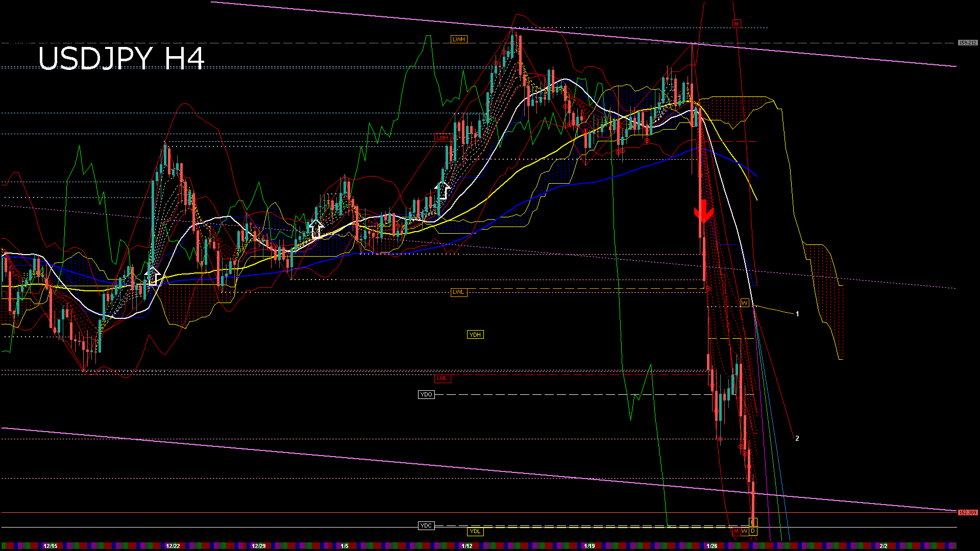Select the yellow YDL label
The height and width of the screenshot is (551, 980).
[x=475, y=532]
